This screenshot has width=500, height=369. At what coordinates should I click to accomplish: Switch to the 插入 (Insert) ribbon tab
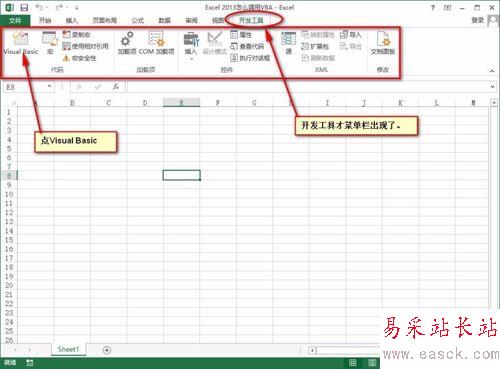72,20
